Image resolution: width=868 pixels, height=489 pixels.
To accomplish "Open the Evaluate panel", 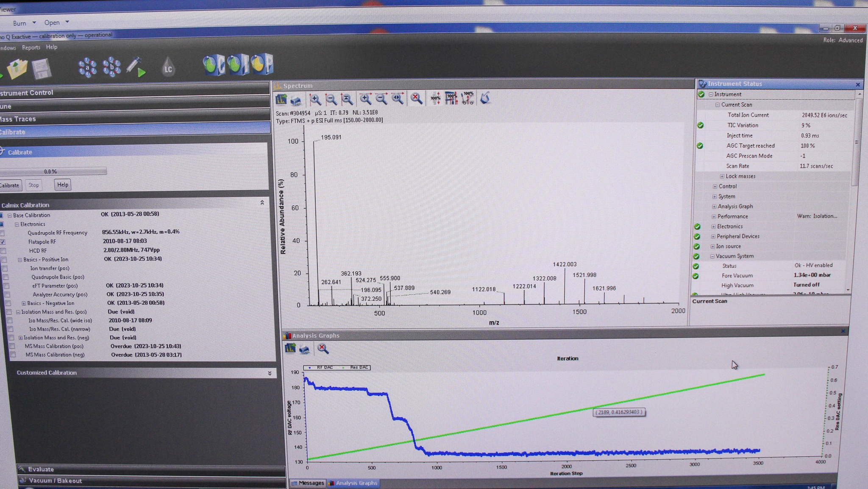I will [x=151, y=469].
